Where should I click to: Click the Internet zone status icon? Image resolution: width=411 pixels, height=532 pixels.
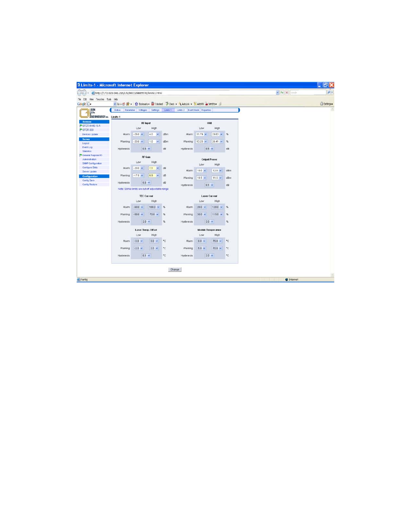(286, 280)
